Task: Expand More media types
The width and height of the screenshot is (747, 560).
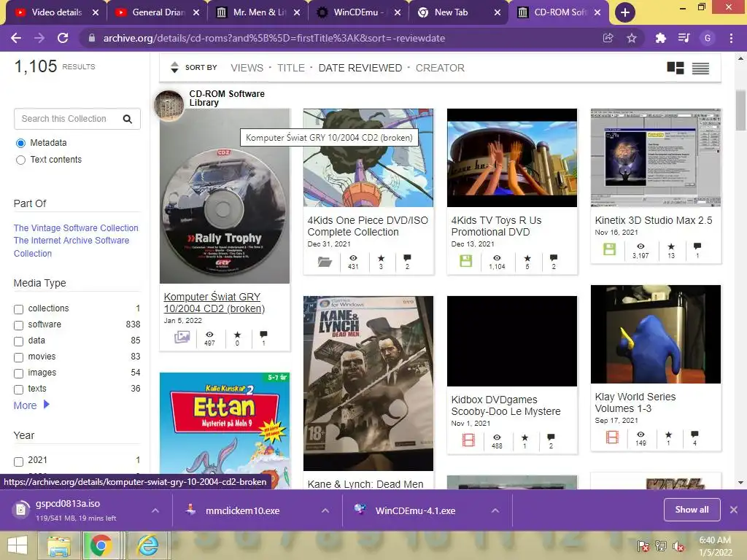Action: coord(31,405)
